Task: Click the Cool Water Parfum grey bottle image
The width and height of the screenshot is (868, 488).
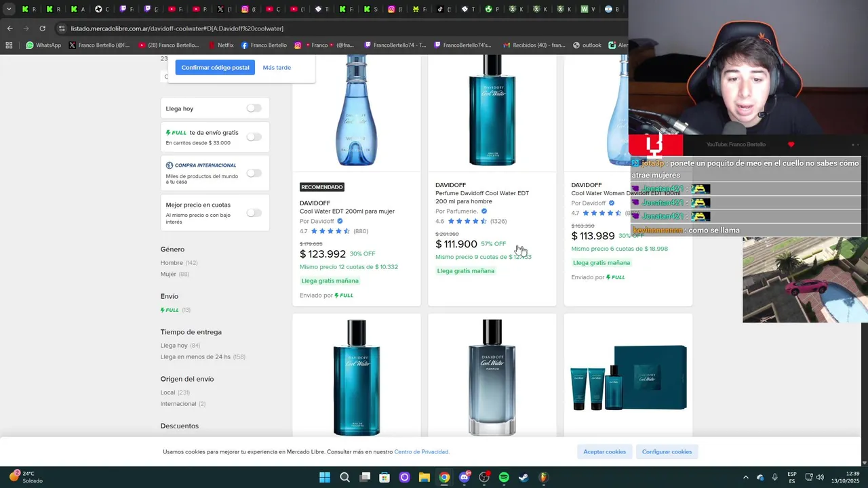Action: click(x=492, y=378)
